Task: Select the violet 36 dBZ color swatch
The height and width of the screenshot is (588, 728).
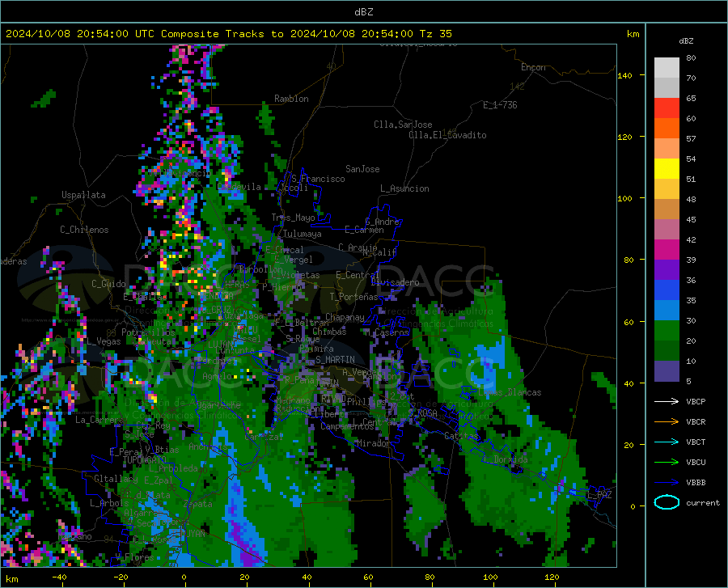Action: pyautogui.click(x=667, y=270)
